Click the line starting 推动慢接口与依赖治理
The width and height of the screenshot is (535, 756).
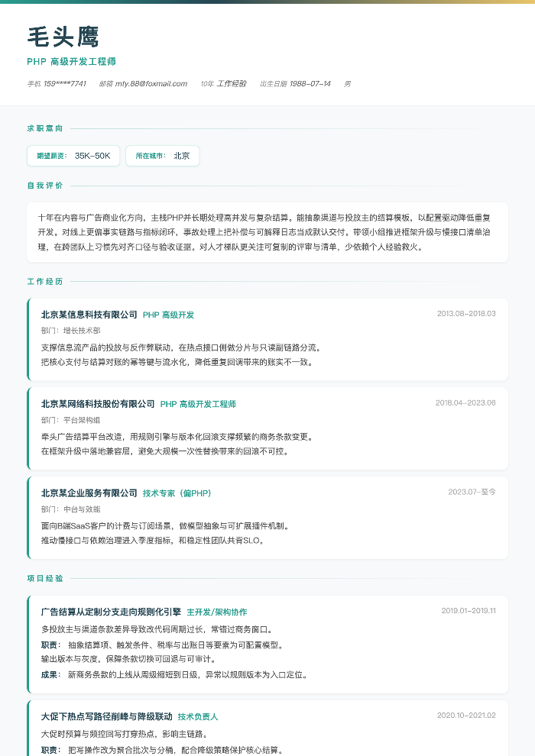tap(153, 541)
